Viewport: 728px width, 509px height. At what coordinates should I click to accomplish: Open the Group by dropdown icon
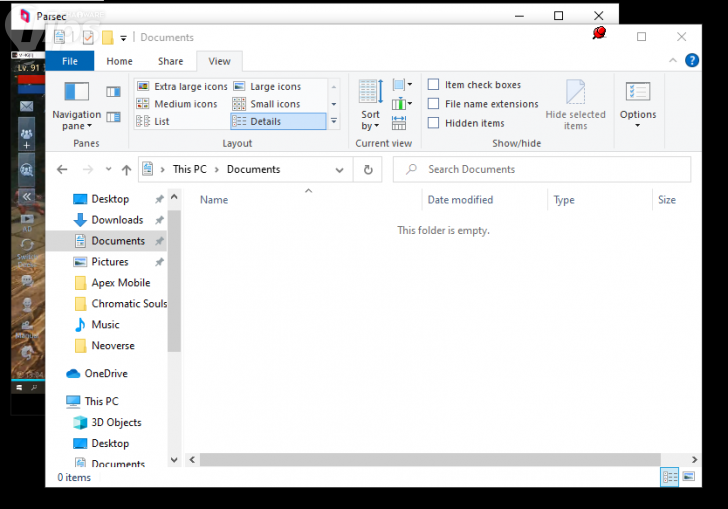[402, 85]
